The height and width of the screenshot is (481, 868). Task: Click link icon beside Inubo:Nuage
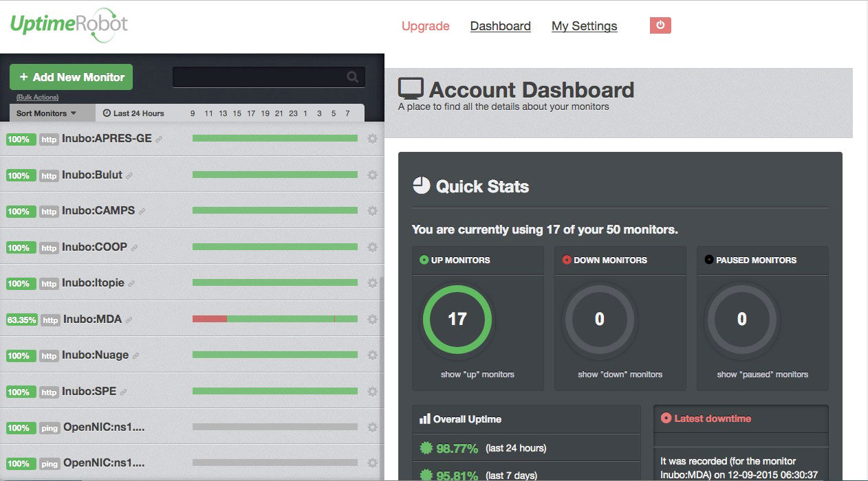point(135,356)
